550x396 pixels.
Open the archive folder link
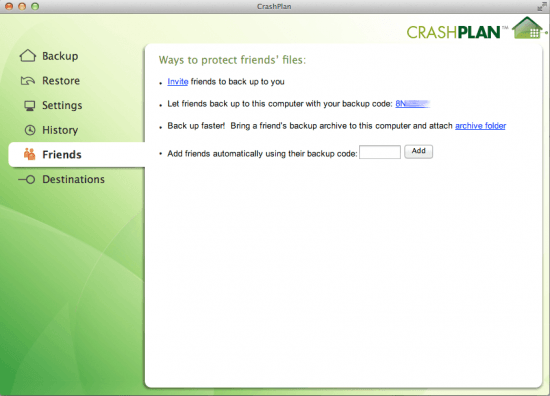[481, 126]
